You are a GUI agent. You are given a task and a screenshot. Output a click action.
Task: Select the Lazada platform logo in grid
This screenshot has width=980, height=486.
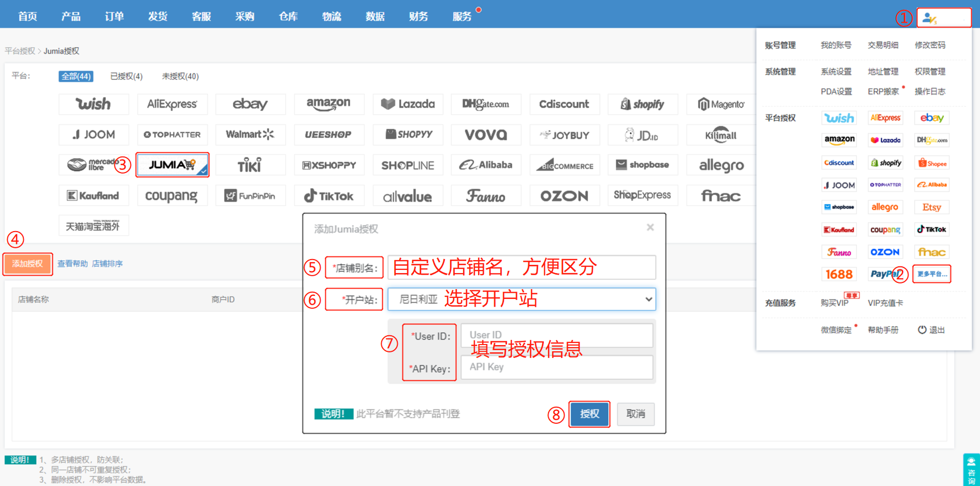point(408,104)
